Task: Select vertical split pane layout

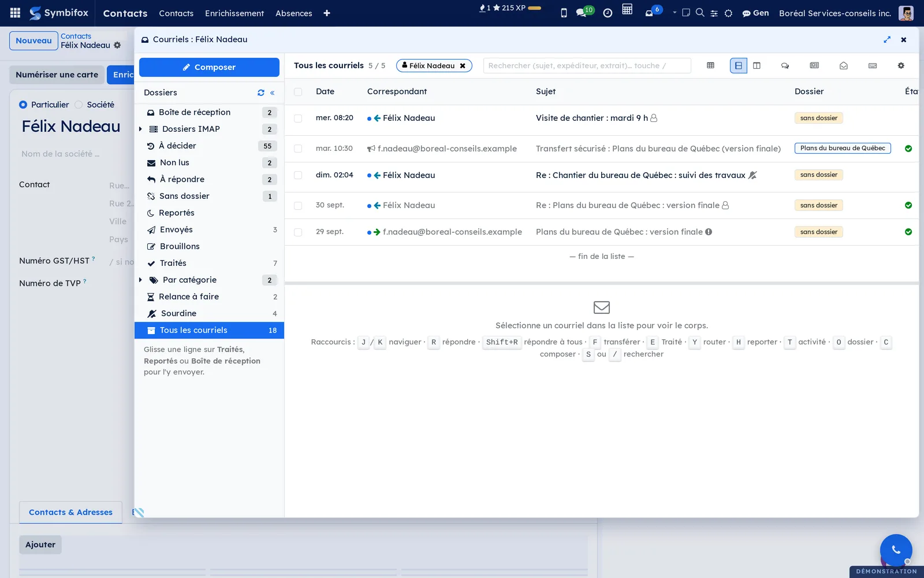Action: click(x=757, y=65)
